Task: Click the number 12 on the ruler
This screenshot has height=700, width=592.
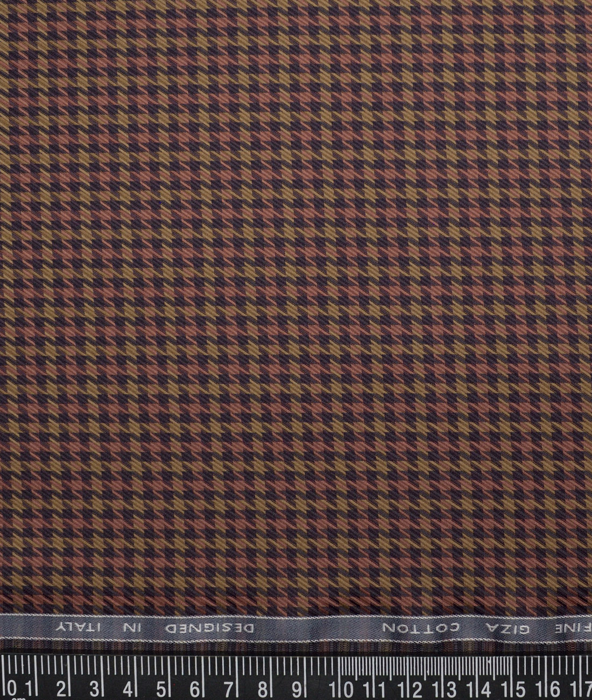Action: pyautogui.click(x=410, y=688)
